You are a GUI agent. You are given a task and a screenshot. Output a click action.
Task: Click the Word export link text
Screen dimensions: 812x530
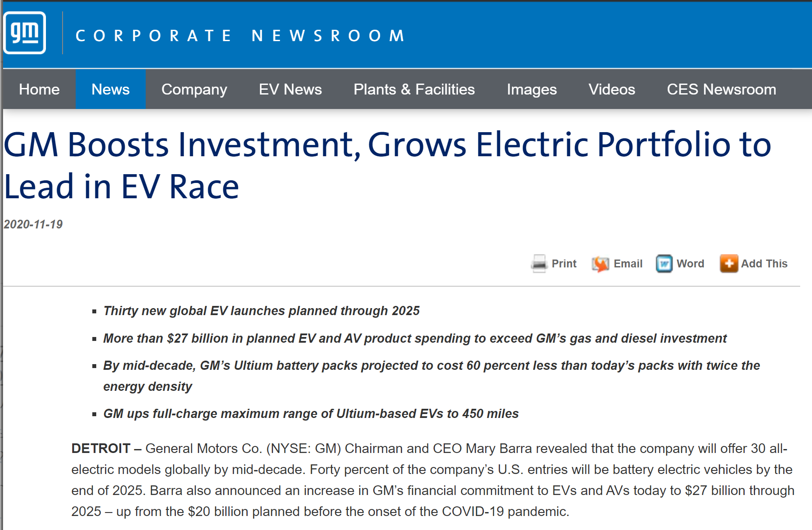point(690,263)
